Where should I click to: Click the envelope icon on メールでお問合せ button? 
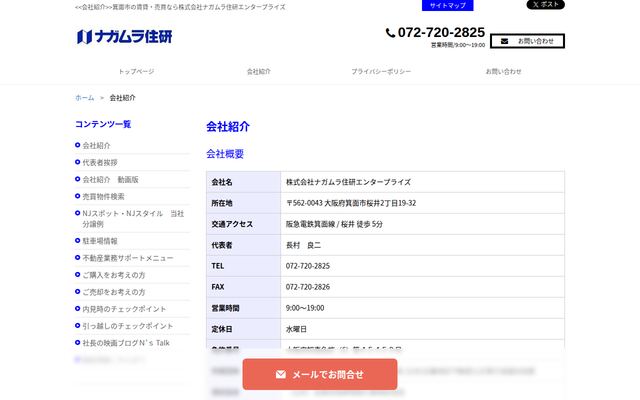(x=281, y=374)
